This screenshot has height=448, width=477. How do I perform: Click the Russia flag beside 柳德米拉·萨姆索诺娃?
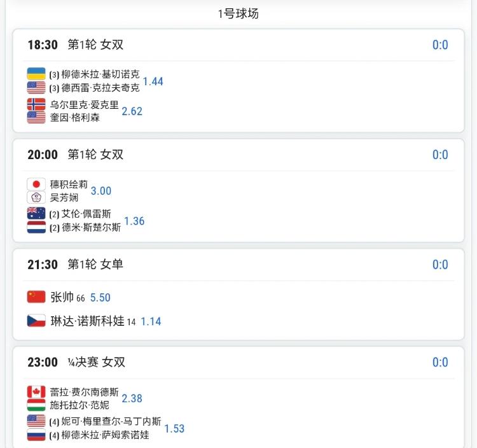[36, 435]
